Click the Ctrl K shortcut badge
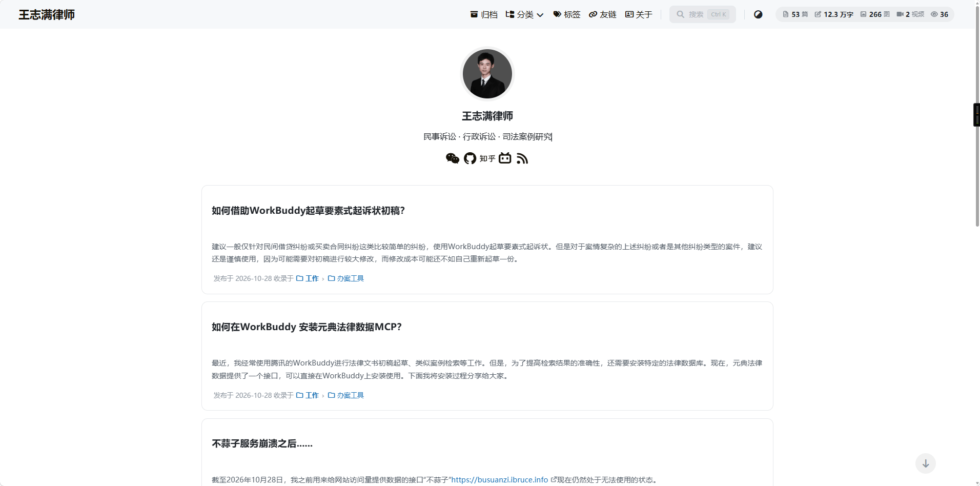The width and height of the screenshot is (980, 486). tap(719, 14)
